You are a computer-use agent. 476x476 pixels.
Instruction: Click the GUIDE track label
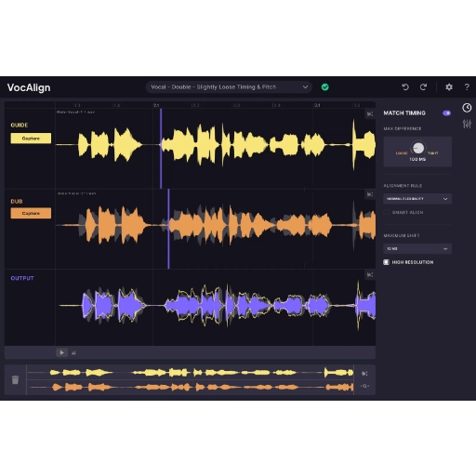coord(20,126)
